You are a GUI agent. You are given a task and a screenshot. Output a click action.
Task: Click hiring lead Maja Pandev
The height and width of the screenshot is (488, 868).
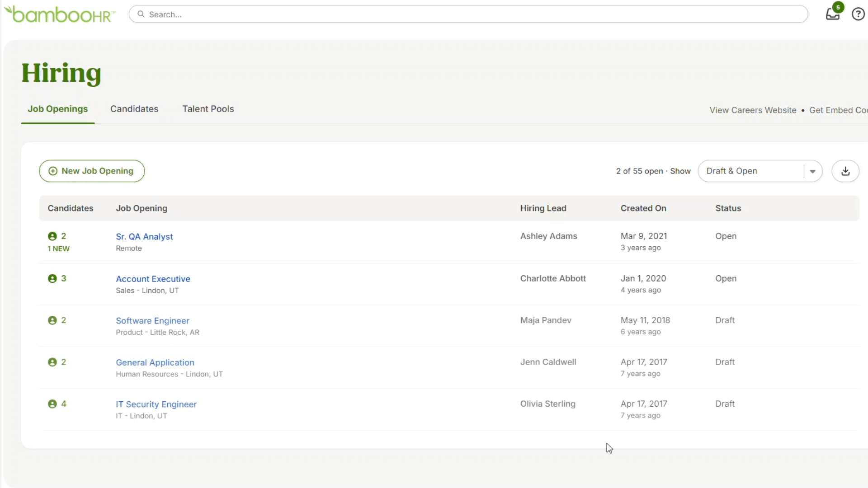[x=546, y=320]
